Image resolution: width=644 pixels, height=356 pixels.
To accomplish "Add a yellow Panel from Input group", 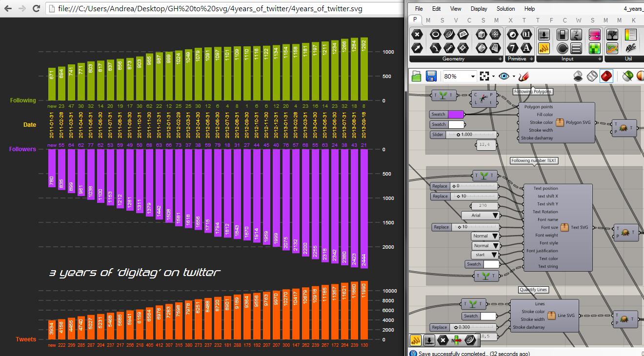I will point(544,48).
